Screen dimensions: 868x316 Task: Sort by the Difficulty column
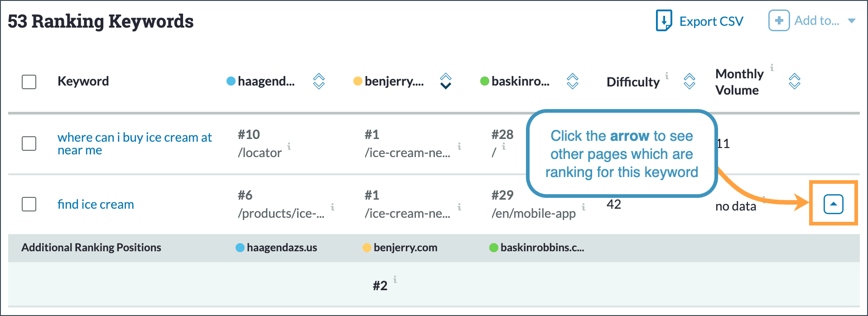[689, 81]
